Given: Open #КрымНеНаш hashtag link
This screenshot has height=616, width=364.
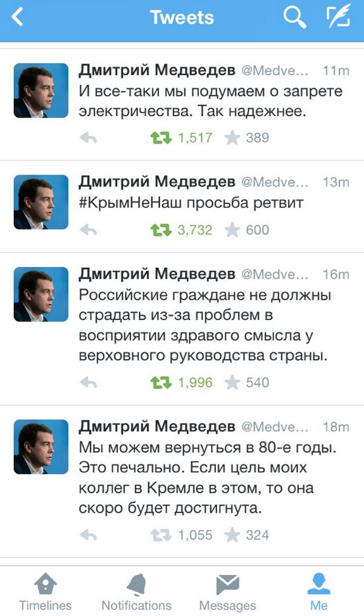Looking at the screenshot, I should coord(130,203).
